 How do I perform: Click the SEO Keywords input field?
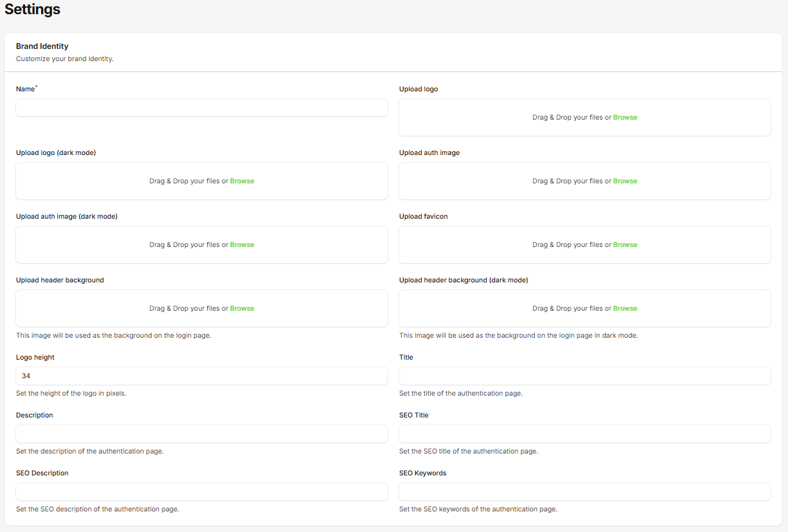tap(585, 491)
